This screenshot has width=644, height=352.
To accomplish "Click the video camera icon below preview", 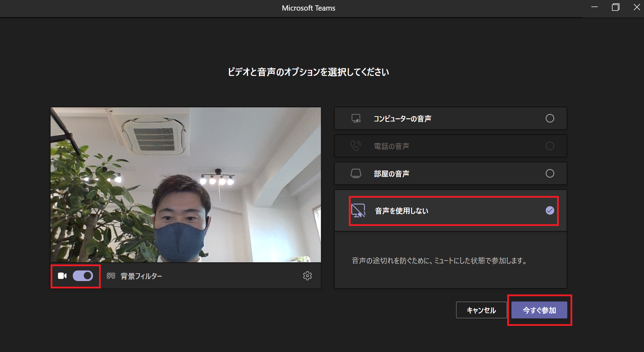I will [62, 276].
